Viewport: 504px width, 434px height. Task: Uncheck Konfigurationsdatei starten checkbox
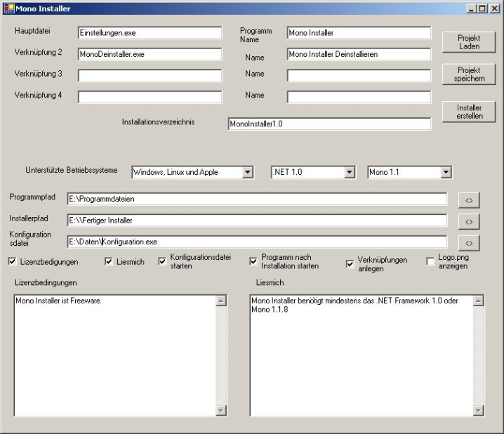tap(162, 262)
